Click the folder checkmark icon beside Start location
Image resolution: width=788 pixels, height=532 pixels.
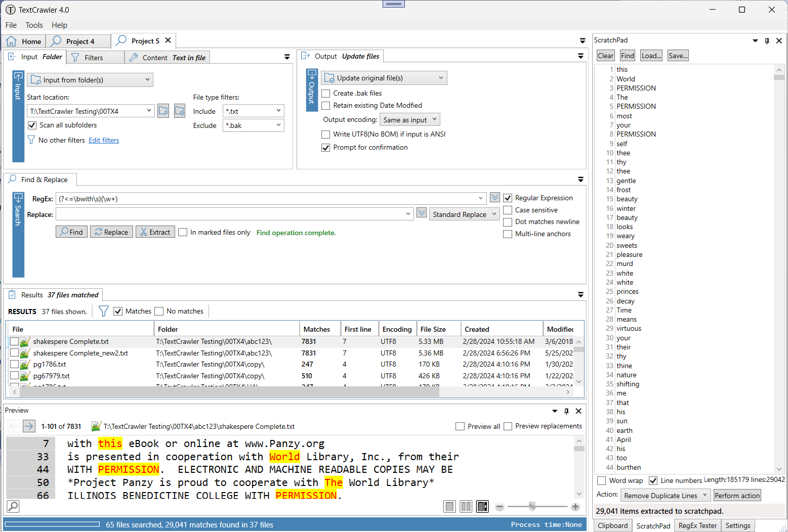(x=180, y=111)
